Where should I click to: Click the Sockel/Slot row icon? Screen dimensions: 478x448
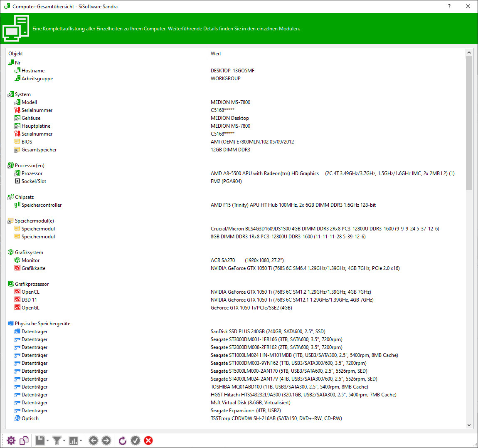coord(17,181)
